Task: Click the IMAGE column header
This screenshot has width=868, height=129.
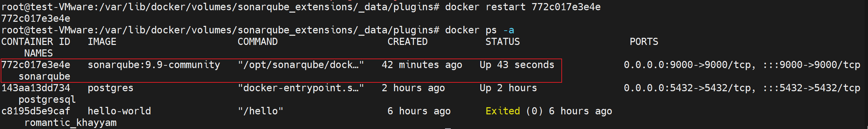Action: click(x=102, y=42)
